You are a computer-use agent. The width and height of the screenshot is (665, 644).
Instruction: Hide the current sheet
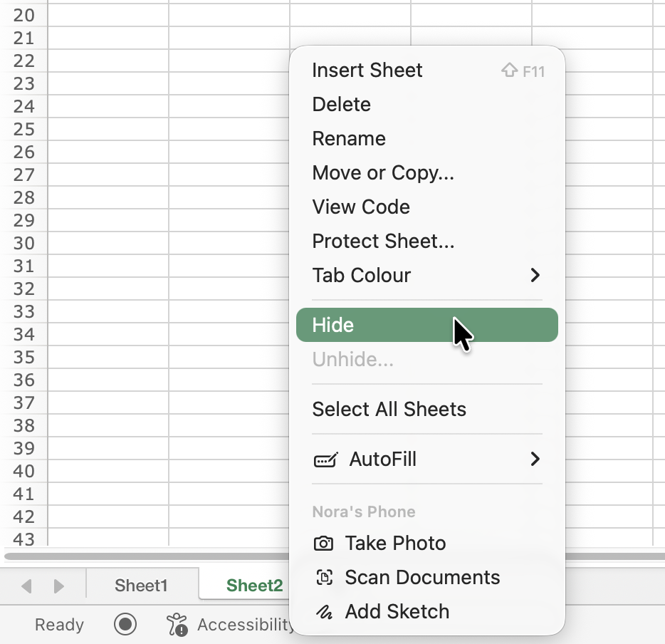333,325
